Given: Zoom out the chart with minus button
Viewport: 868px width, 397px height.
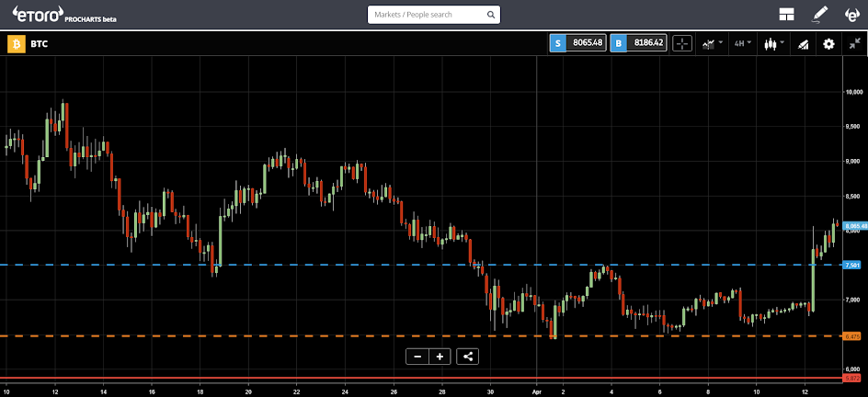Looking at the screenshot, I should (417, 357).
